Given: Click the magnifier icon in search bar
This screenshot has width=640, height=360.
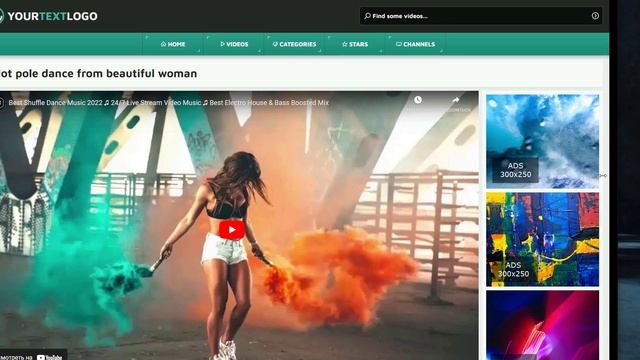Looking at the screenshot, I should click(x=367, y=16).
